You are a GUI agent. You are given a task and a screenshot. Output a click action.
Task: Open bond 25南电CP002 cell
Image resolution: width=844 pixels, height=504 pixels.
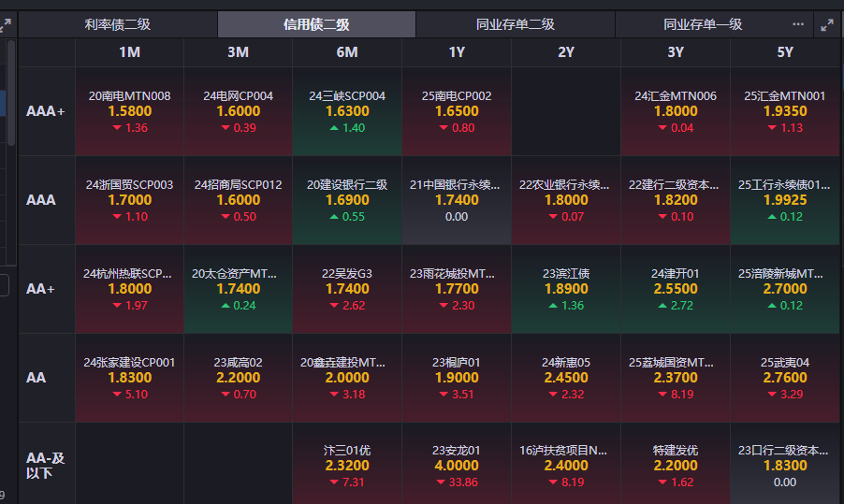point(457,111)
